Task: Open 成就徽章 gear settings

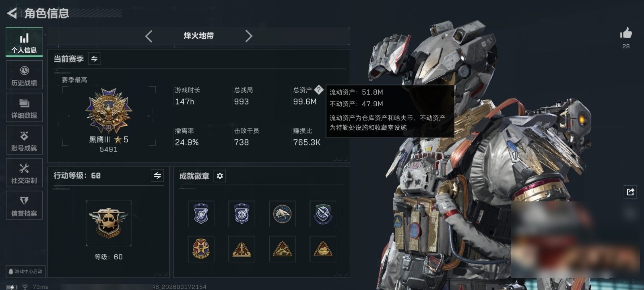Action: [220, 176]
